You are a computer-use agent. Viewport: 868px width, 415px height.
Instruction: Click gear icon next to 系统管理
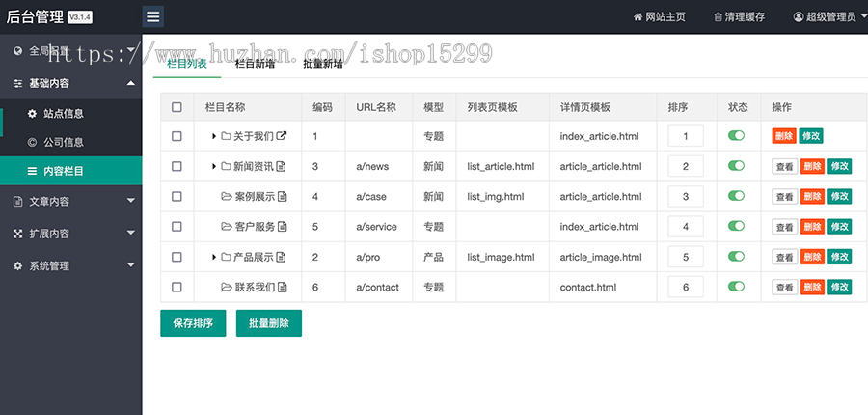17,266
